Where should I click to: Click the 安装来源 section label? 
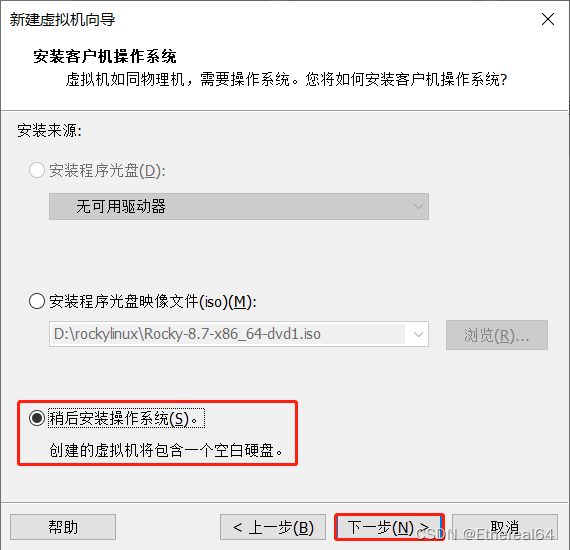(49, 131)
